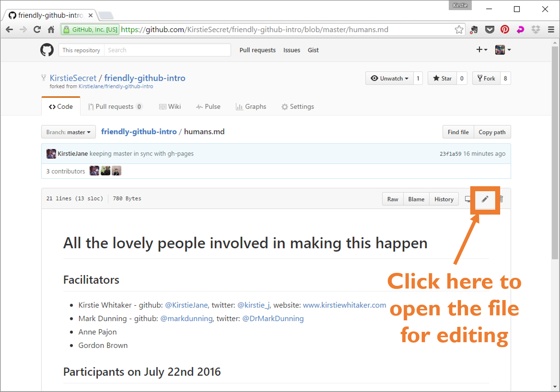Open www.kirstiewhitaker.com website link
The image size is (560, 392).
coord(344,305)
